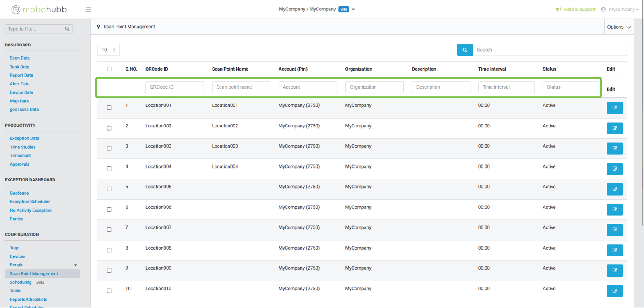Click the mobohubb logo
The width and height of the screenshot is (644, 308).
39,9
